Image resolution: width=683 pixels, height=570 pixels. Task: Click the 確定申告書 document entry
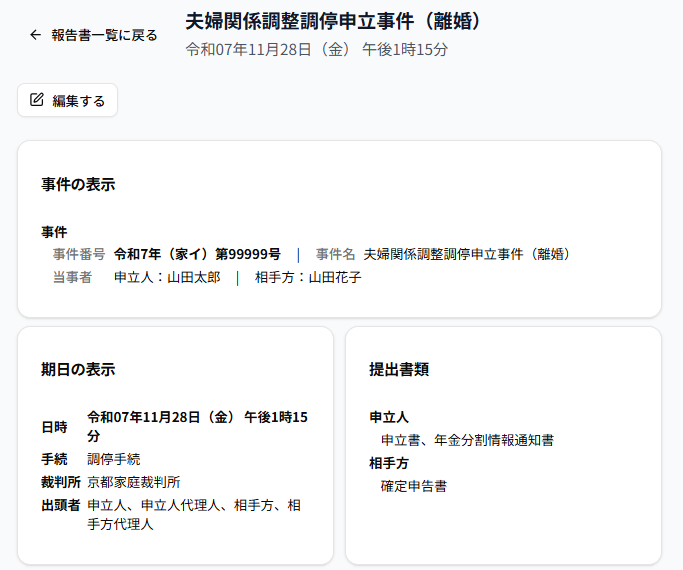point(413,486)
